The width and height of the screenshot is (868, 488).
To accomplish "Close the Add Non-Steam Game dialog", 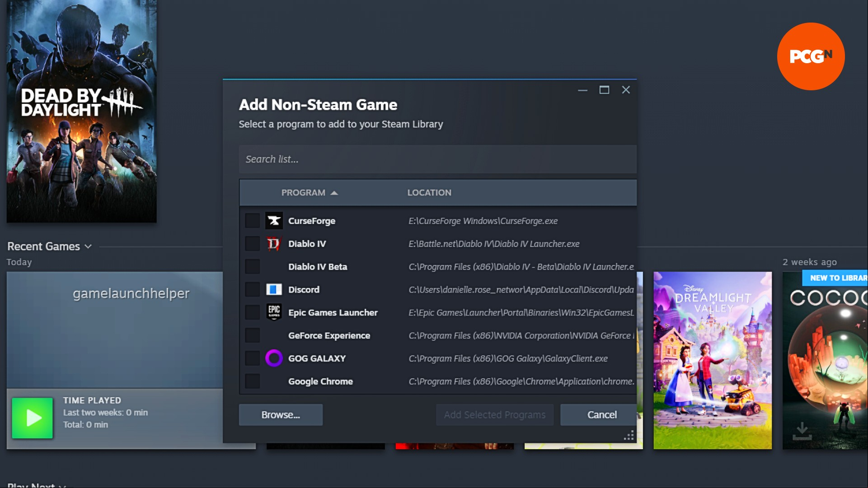I will (626, 90).
